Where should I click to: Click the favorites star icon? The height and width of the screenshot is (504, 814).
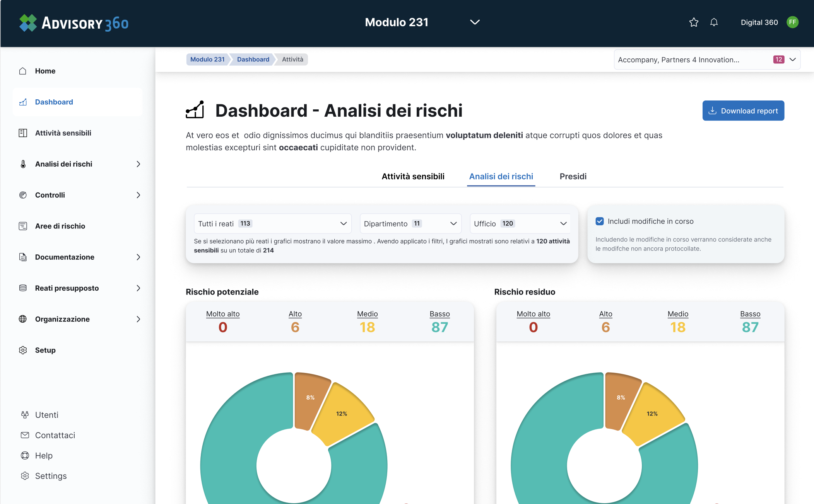[694, 22]
